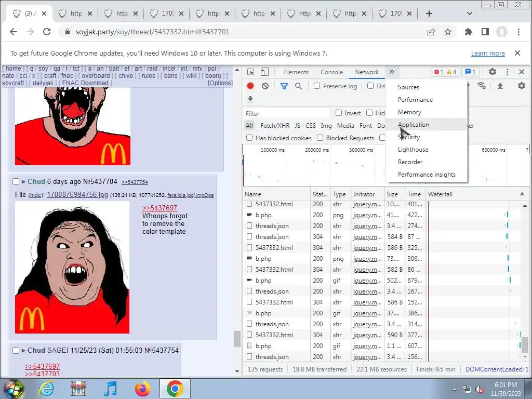
Task: Open Windows Start menu
Action: point(13,390)
